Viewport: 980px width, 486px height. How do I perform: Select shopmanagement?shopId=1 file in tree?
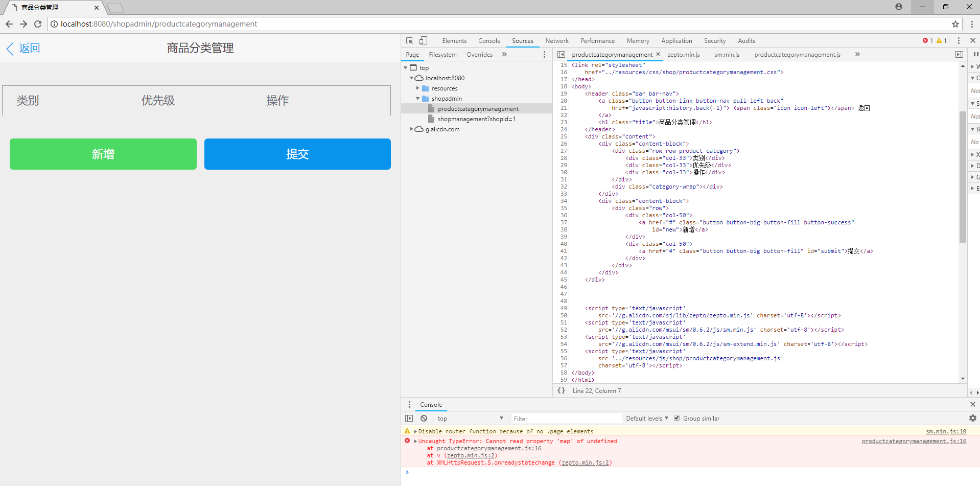coord(476,119)
